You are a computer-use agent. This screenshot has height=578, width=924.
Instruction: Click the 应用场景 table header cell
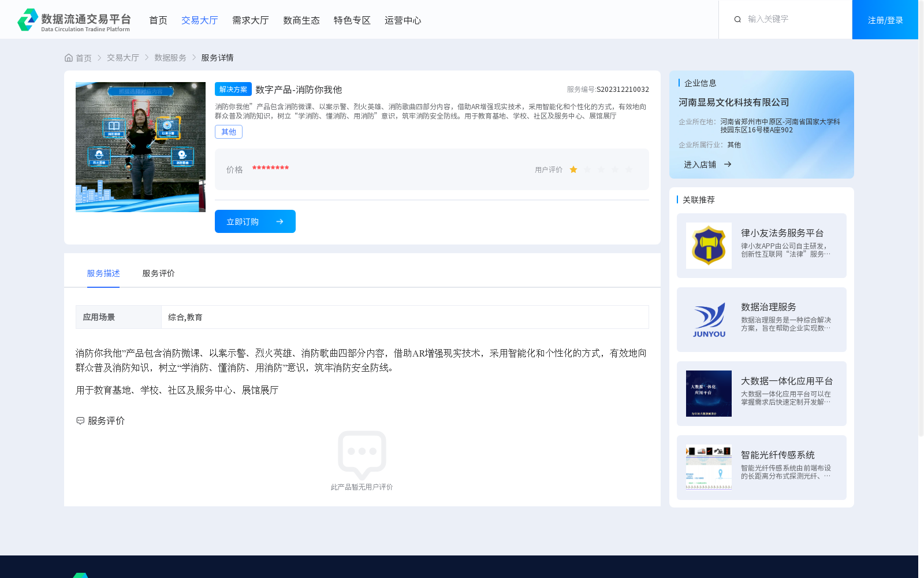(x=118, y=317)
